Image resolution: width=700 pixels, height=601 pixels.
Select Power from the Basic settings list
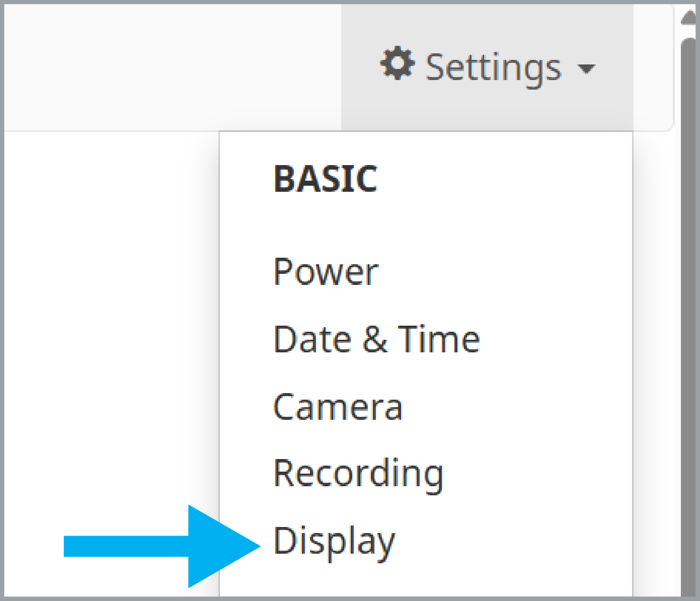pyautogui.click(x=326, y=272)
